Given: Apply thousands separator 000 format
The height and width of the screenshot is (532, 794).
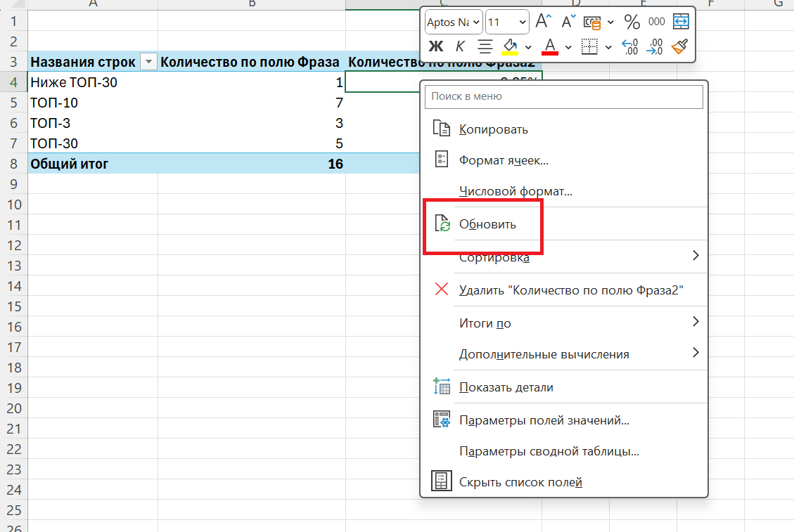Looking at the screenshot, I should pyautogui.click(x=656, y=22).
